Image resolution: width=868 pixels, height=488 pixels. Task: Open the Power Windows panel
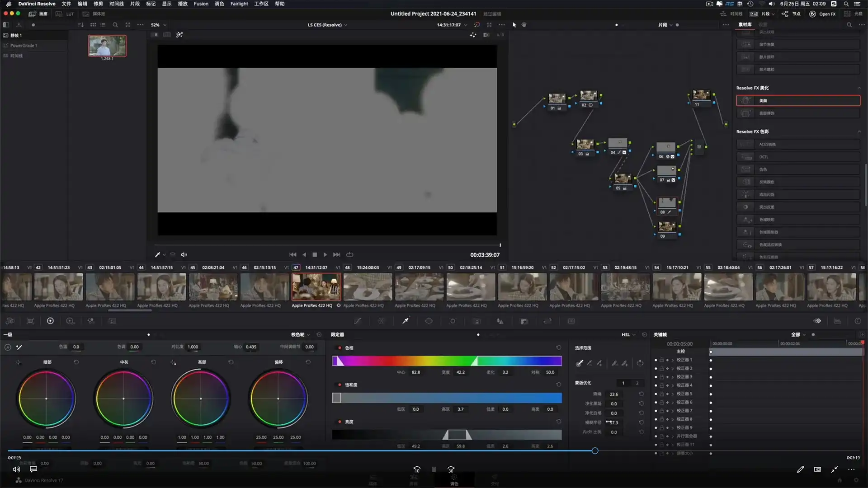(429, 321)
